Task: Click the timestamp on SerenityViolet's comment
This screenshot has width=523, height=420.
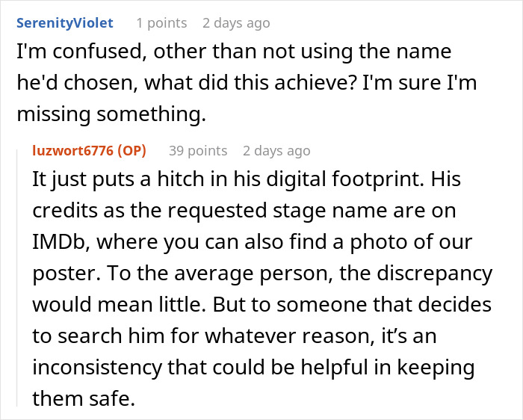Action: pos(236,23)
